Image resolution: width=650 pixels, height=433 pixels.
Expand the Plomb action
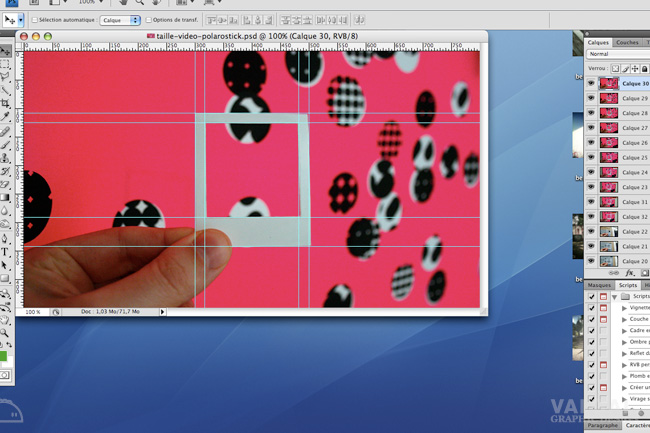(624, 376)
